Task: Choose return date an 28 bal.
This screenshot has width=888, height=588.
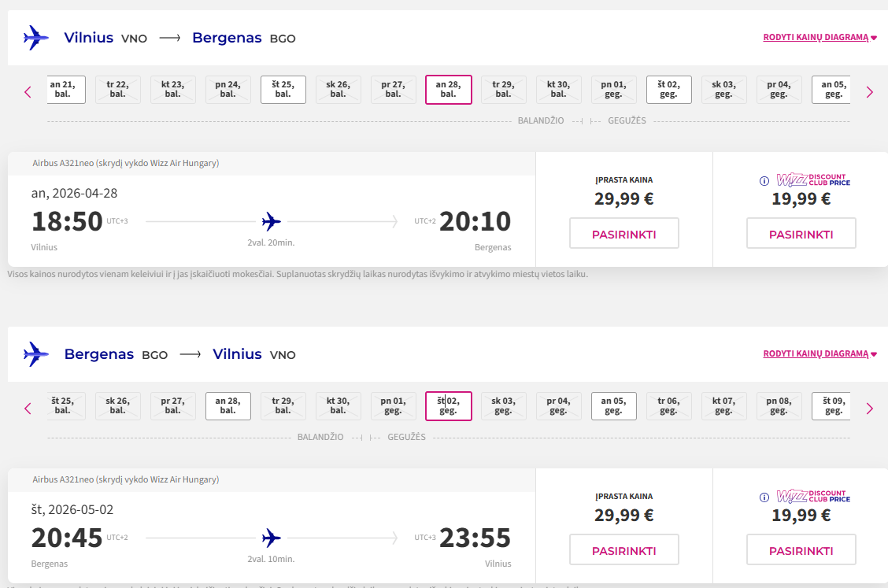Action: (228, 406)
